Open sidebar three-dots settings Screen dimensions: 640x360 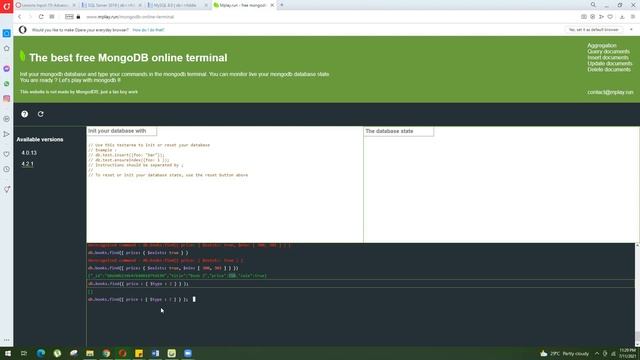7,340
